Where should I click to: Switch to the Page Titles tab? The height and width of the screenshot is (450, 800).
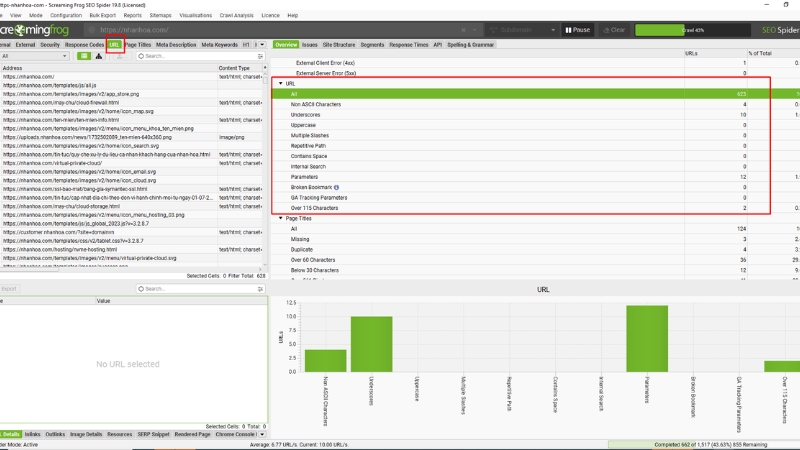138,45
